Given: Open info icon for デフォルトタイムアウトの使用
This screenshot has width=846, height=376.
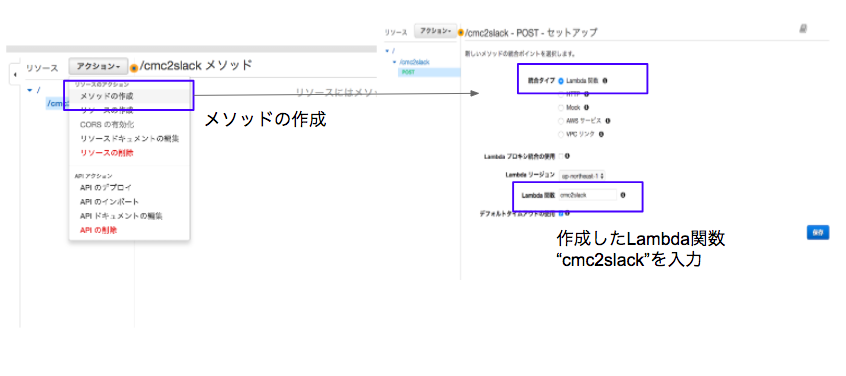Looking at the screenshot, I should (x=567, y=213).
